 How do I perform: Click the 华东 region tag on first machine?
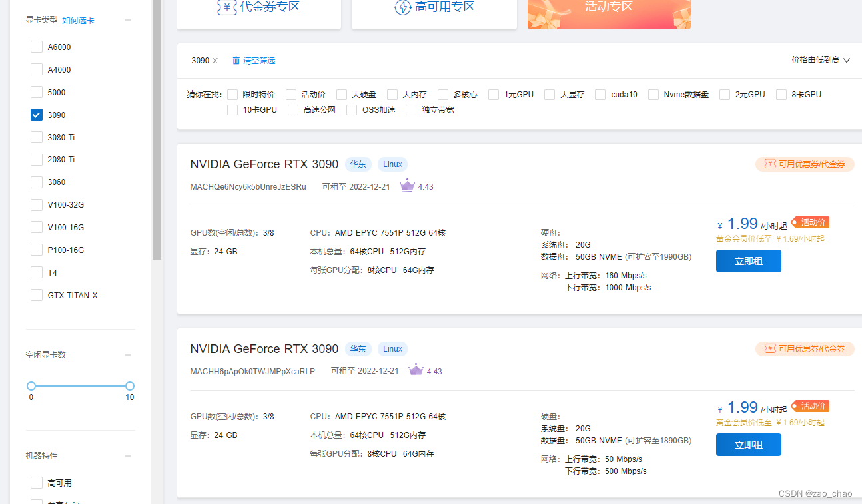(358, 164)
